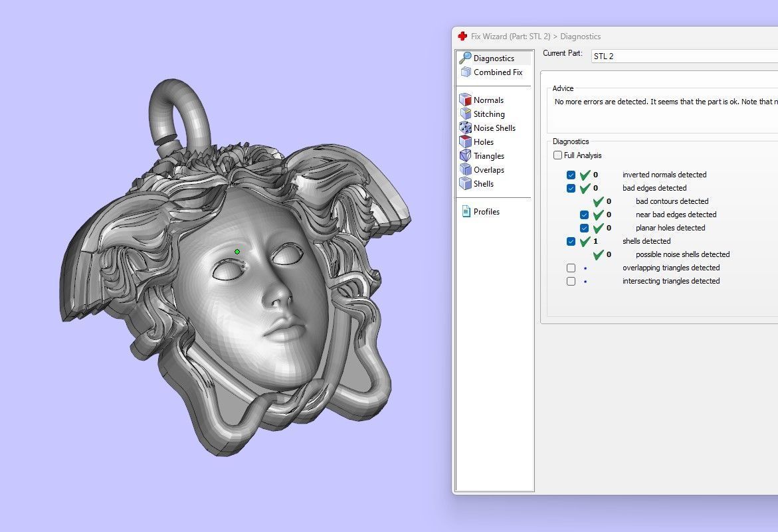This screenshot has height=532, width=778.
Task: Uncheck bad edges detected checkbox
Action: point(571,189)
